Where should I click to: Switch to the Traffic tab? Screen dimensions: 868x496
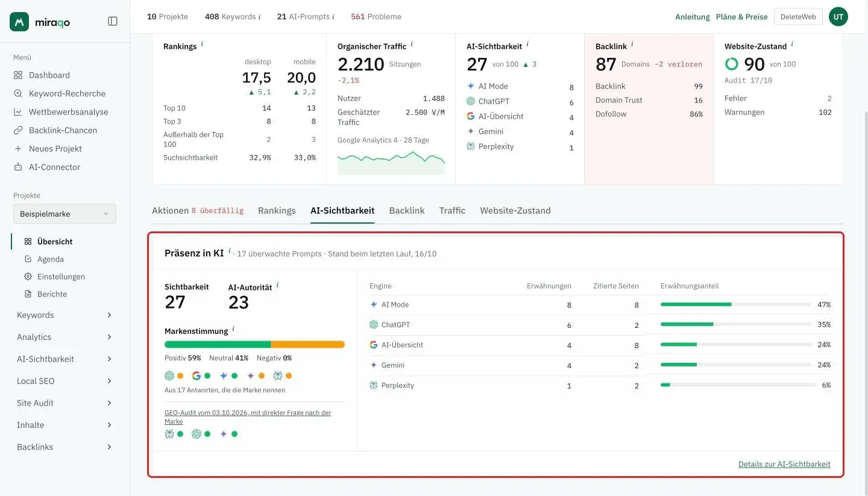[452, 211]
